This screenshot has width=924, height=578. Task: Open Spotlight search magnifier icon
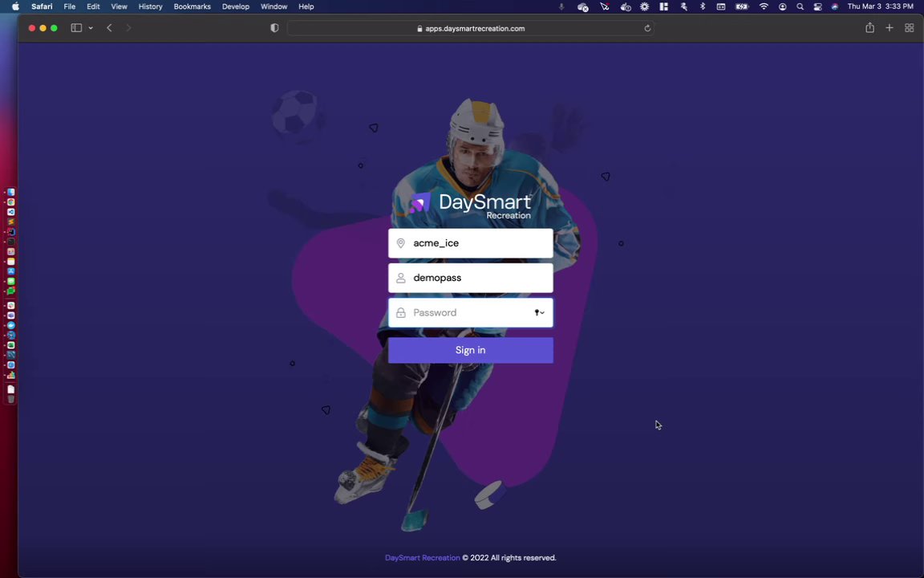[x=800, y=6]
